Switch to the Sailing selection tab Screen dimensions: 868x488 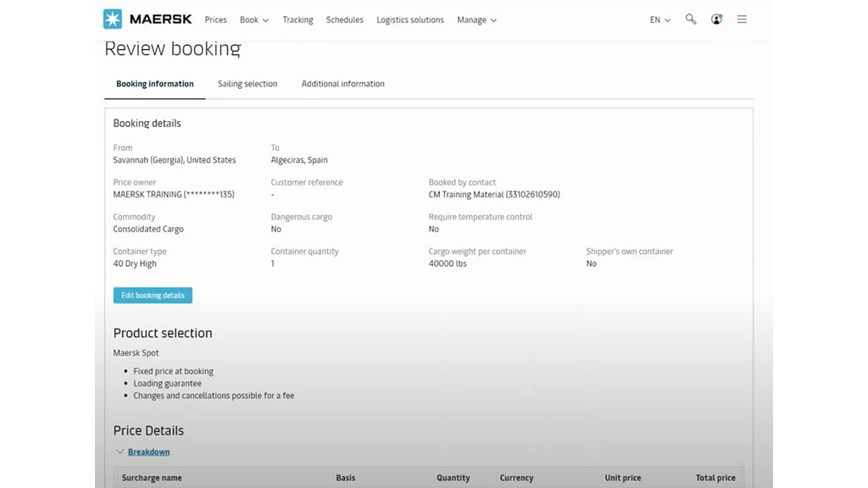(248, 84)
